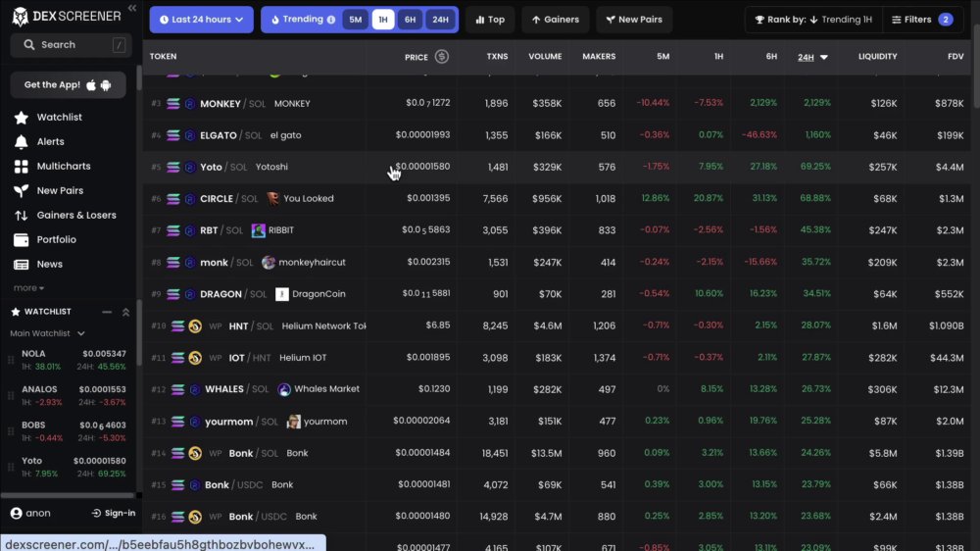Image resolution: width=980 pixels, height=551 pixels.
Task: Open NOLA in the watchlist
Action: click(x=73, y=360)
